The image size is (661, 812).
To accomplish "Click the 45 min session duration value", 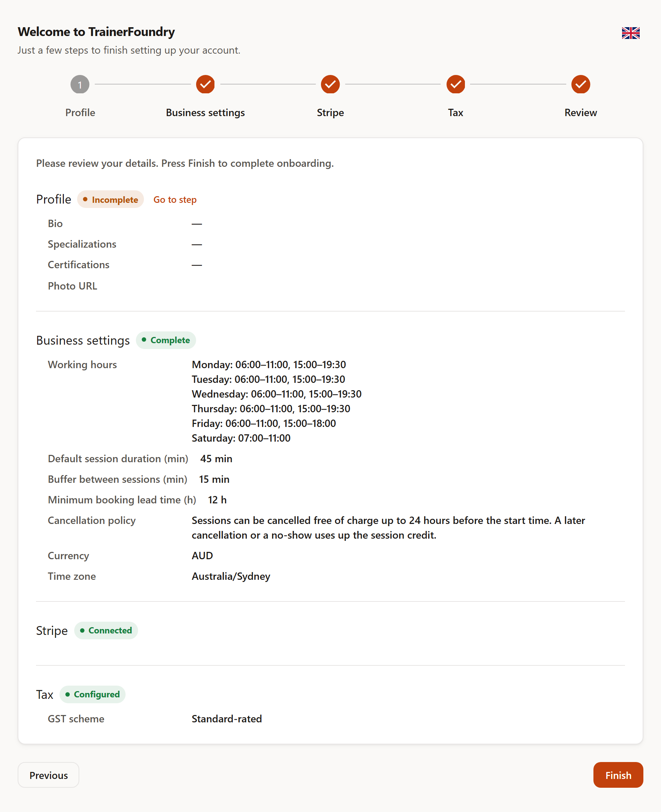I will pyautogui.click(x=216, y=459).
